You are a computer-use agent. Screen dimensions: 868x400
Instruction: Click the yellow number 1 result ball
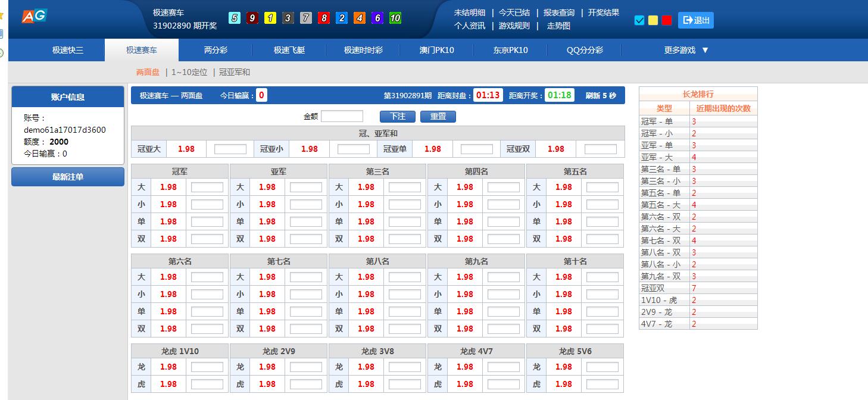270,18
